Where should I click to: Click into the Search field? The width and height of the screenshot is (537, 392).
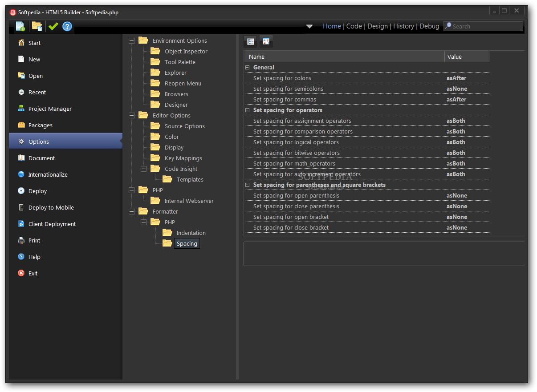(483, 26)
